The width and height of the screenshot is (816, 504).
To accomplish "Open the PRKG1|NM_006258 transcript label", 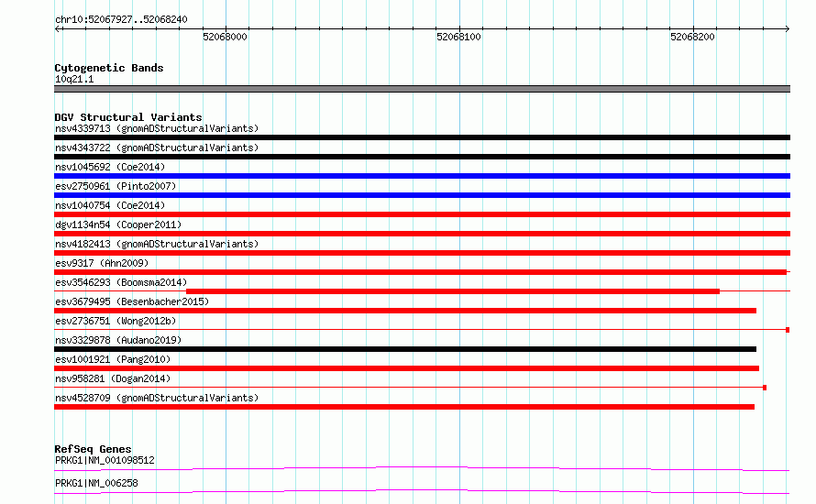I will [x=96, y=483].
